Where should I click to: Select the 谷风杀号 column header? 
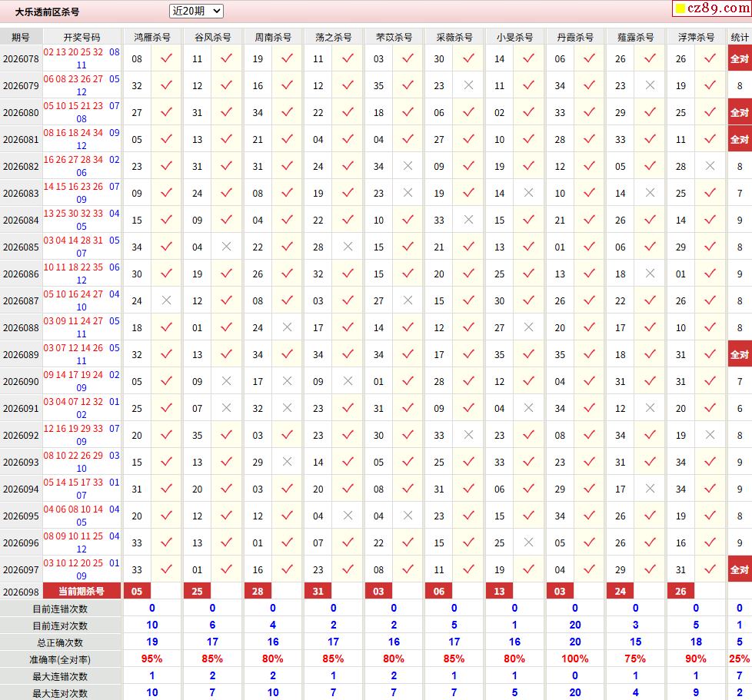coord(212,38)
